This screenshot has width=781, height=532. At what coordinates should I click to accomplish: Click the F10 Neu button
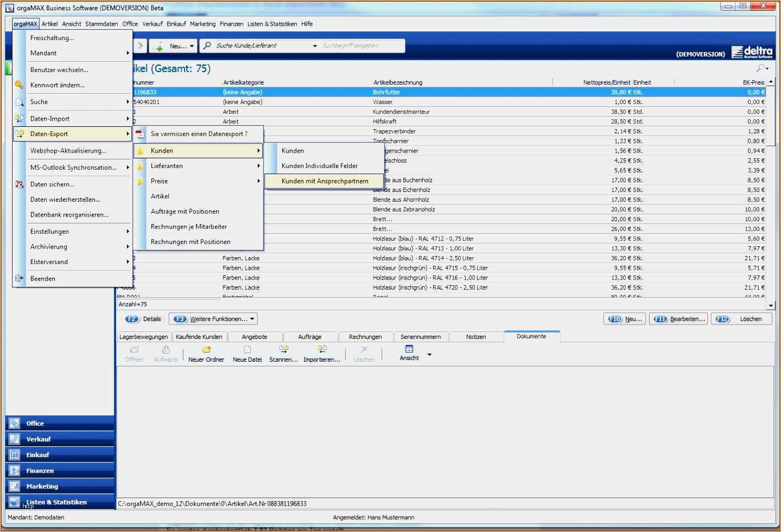click(624, 319)
